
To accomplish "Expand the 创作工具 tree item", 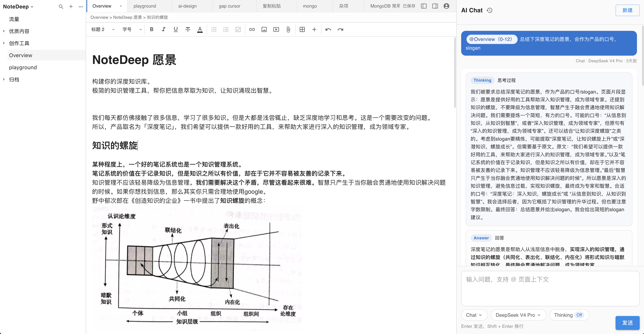I will [x=4, y=43].
